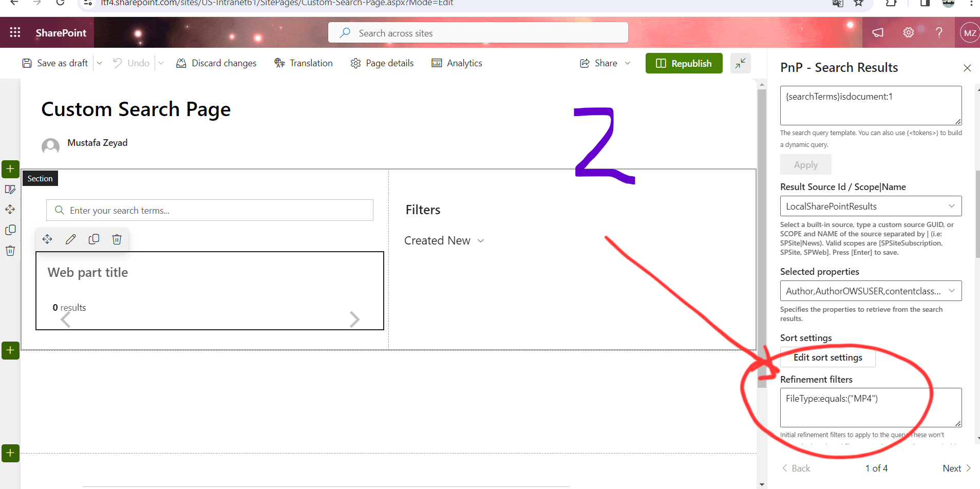Click the Enter your search terms field
The width and height of the screenshot is (980, 489).
click(210, 210)
